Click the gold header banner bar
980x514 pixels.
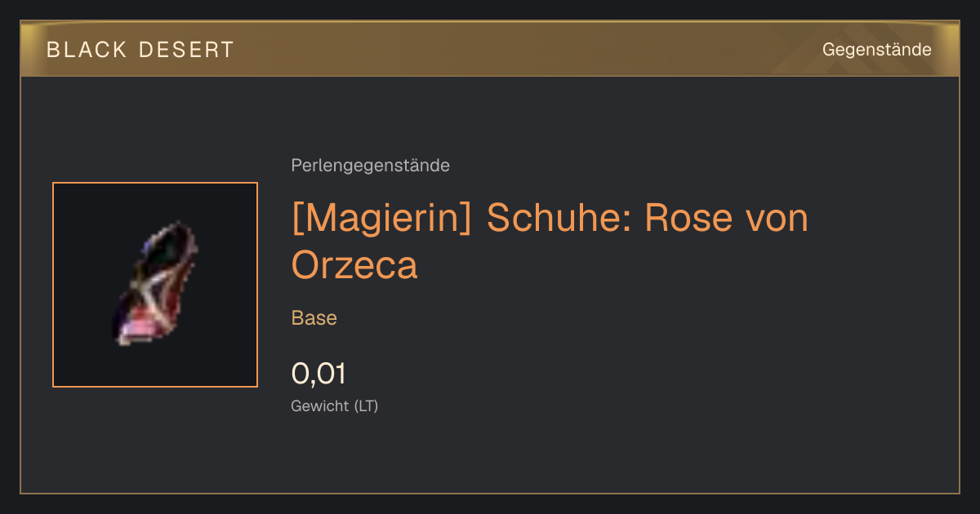[490, 49]
